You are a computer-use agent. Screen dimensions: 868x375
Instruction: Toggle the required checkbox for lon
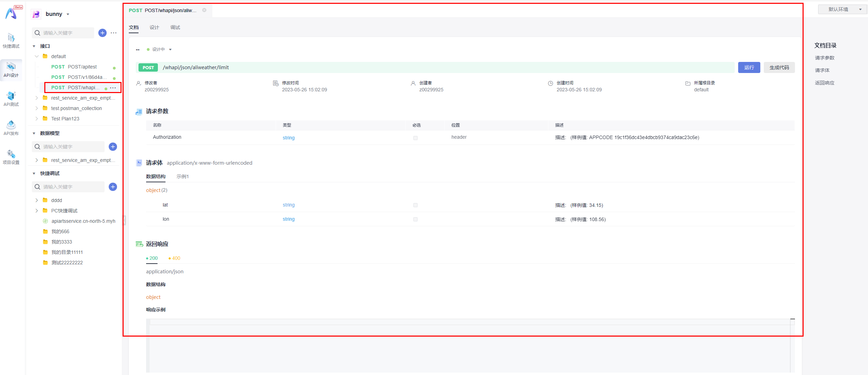(x=415, y=219)
